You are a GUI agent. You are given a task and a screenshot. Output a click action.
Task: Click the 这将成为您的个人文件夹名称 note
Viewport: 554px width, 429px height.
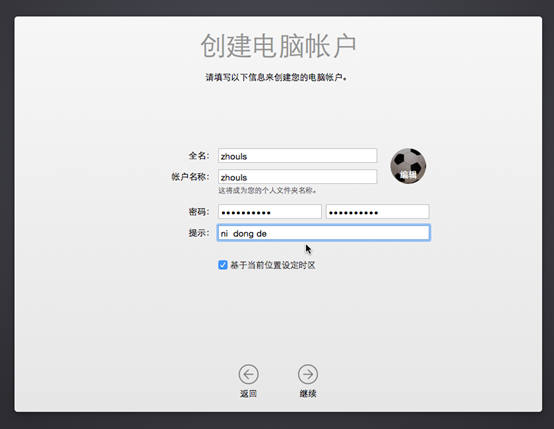(267, 191)
